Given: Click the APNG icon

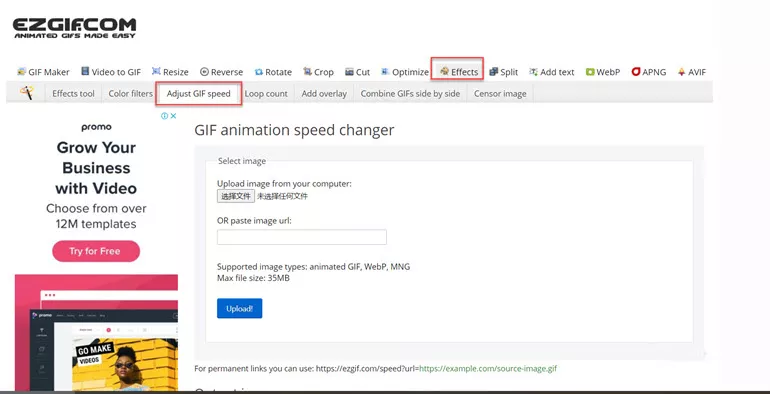Looking at the screenshot, I should 635,72.
